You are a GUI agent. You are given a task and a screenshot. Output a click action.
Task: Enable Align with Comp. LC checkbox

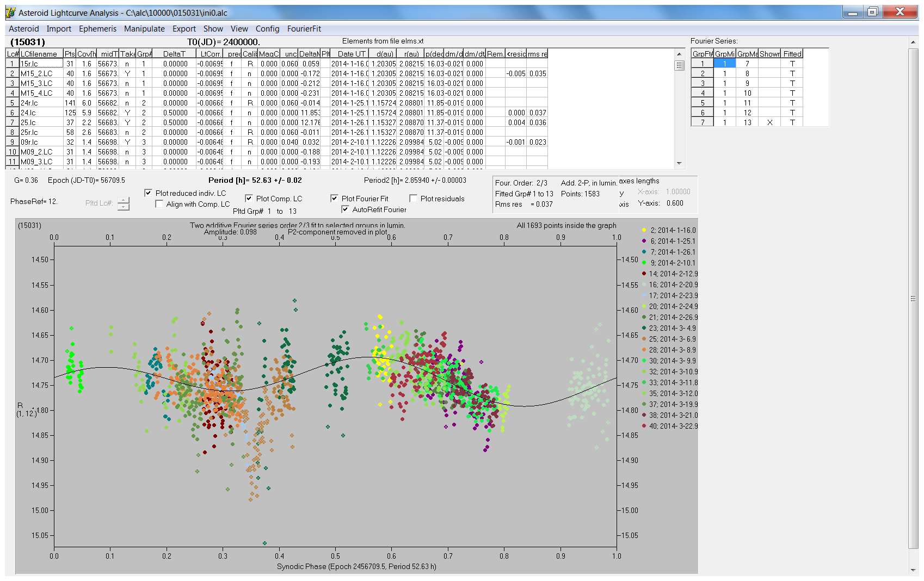159,204
